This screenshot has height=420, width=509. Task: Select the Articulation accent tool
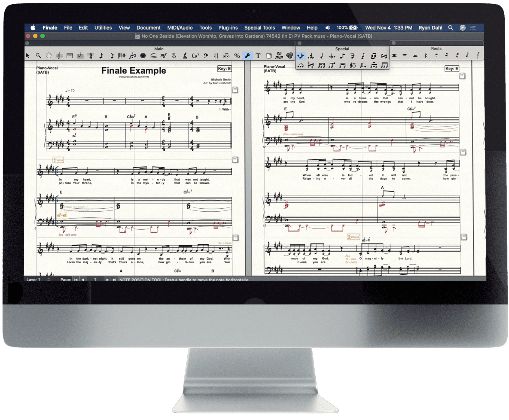(x=174, y=56)
